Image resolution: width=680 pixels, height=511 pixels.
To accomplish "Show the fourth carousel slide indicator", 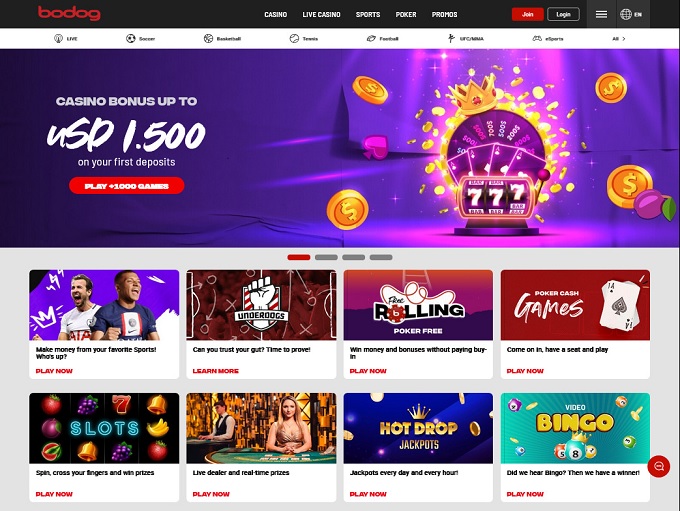I will (x=381, y=257).
